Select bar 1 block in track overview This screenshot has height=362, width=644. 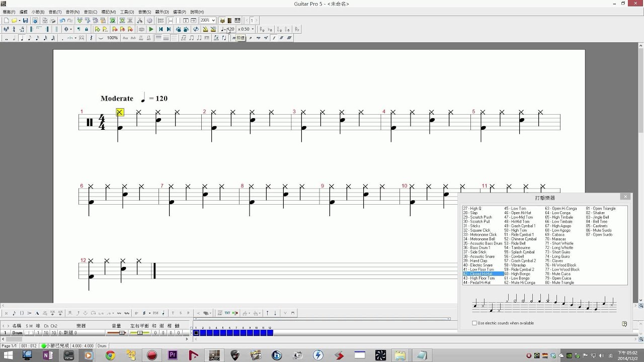point(196,333)
